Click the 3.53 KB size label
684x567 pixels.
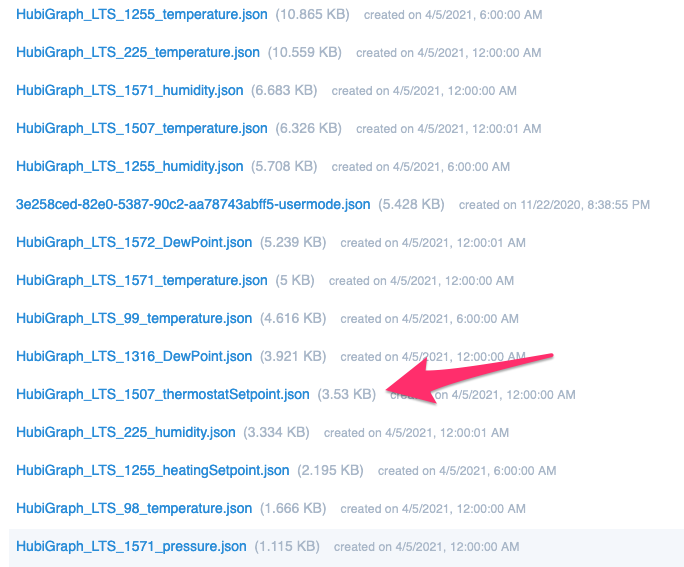click(347, 394)
